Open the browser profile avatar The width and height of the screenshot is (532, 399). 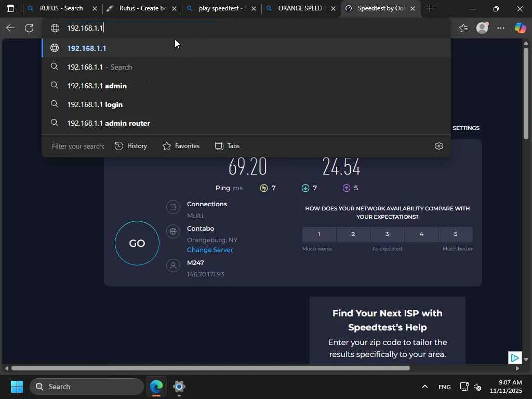pos(482,28)
